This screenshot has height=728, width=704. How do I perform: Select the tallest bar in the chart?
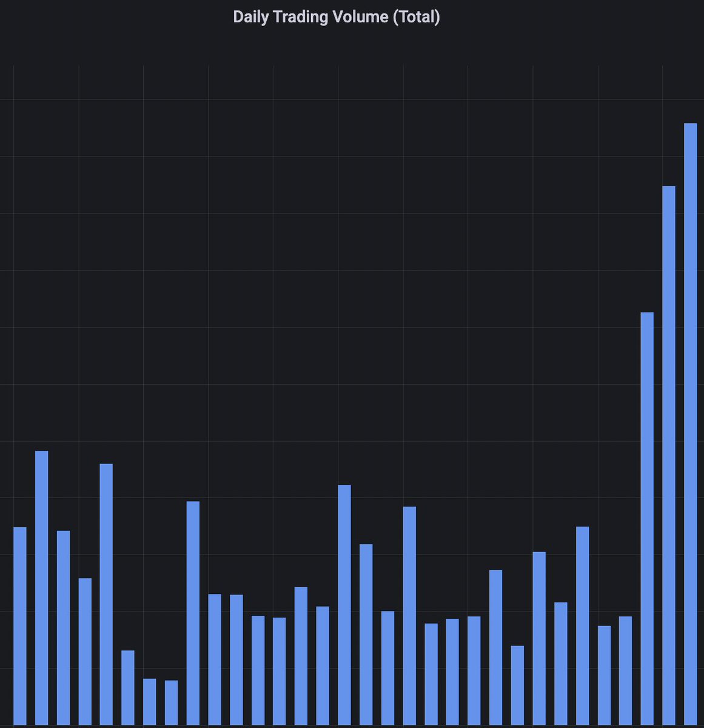690,424
